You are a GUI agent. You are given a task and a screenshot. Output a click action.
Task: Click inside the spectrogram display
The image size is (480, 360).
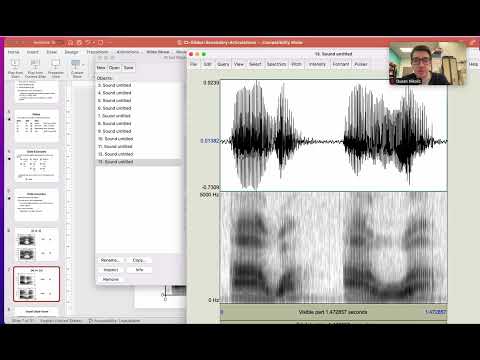(x=334, y=247)
